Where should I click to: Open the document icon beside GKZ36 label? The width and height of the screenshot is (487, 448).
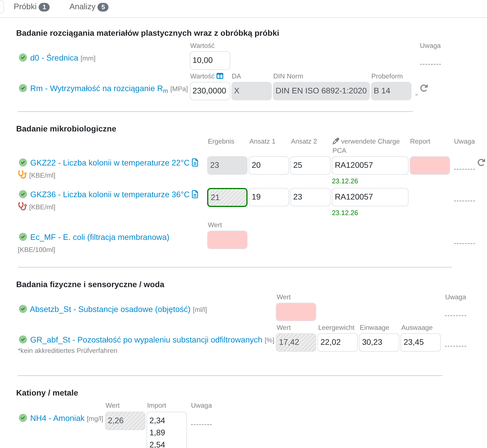[x=195, y=194]
